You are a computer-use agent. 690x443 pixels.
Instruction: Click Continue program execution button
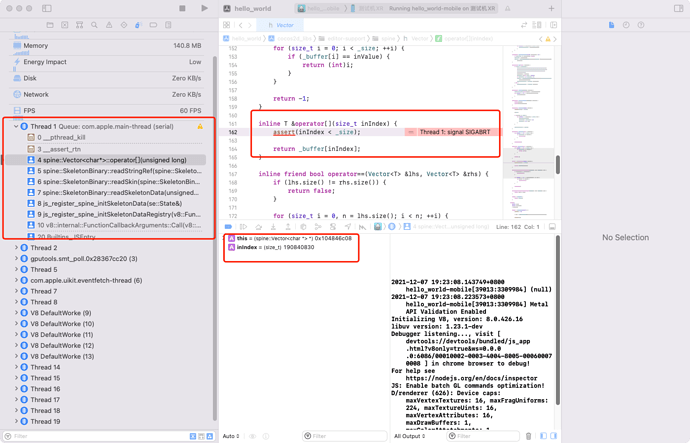point(243,227)
